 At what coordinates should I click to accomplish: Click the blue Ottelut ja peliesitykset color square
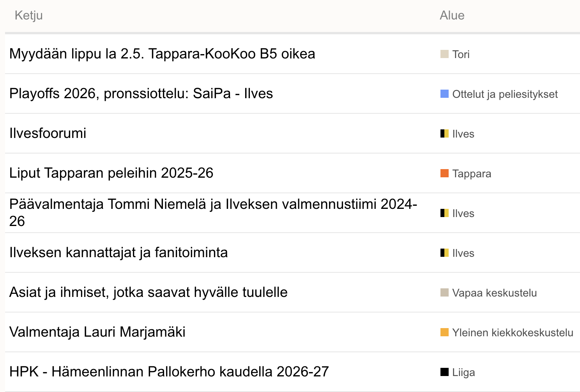(x=444, y=94)
